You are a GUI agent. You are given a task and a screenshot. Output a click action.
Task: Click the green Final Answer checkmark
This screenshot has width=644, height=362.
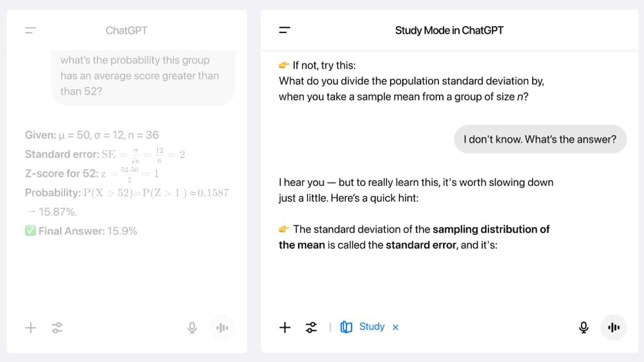point(30,231)
